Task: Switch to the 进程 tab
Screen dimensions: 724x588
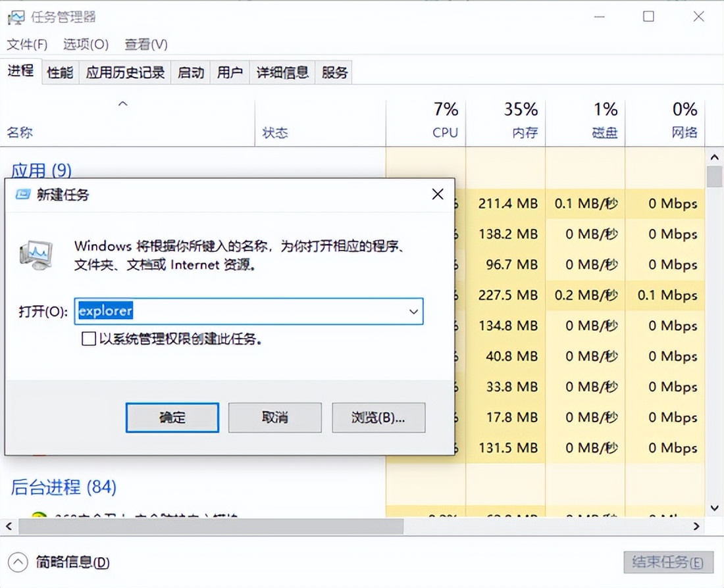Action: pyautogui.click(x=21, y=71)
